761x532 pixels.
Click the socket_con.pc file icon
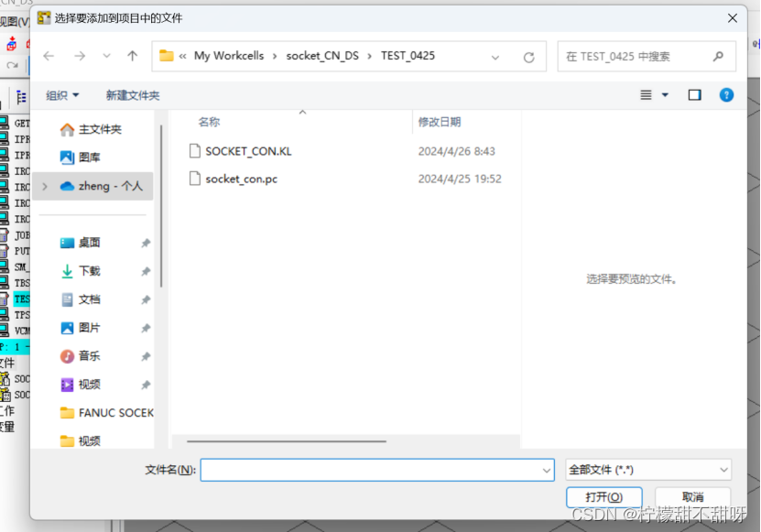(x=195, y=179)
